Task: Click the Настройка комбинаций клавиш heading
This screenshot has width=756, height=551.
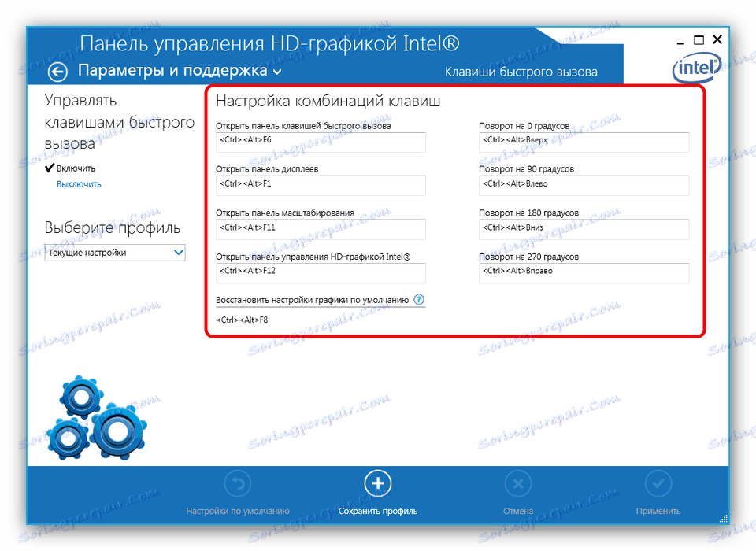Action: pos(328,102)
